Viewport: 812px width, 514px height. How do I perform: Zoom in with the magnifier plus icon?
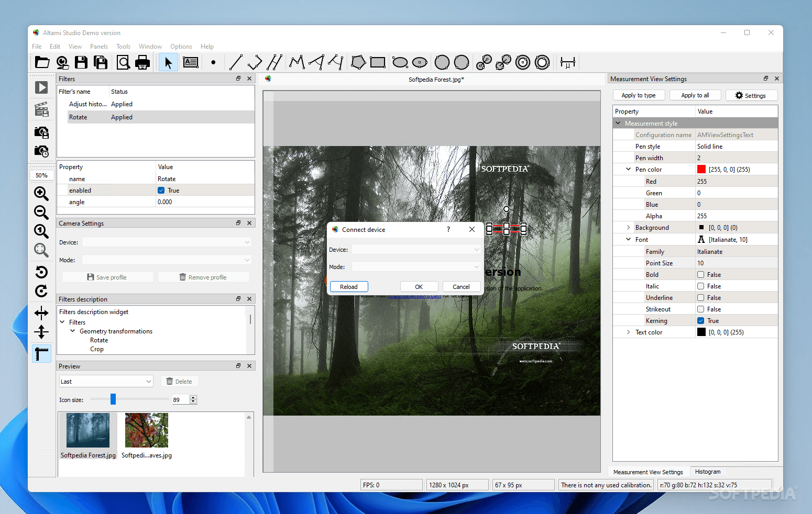[x=41, y=193]
